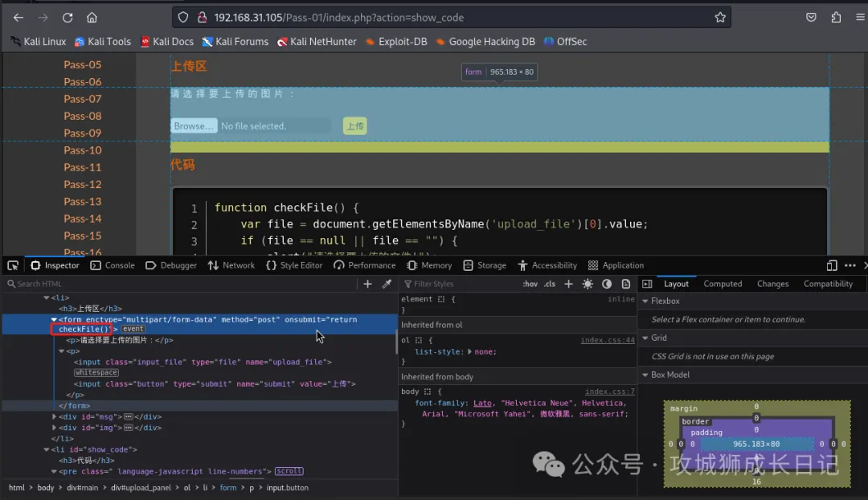Toggle the :hov pseudo-class panel
The height and width of the screenshot is (500, 868).
coord(530,284)
